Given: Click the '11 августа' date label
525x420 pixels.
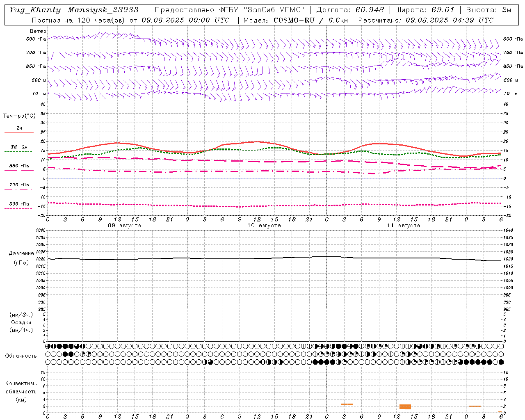Looking at the screenshot, I should click(404, 226).
